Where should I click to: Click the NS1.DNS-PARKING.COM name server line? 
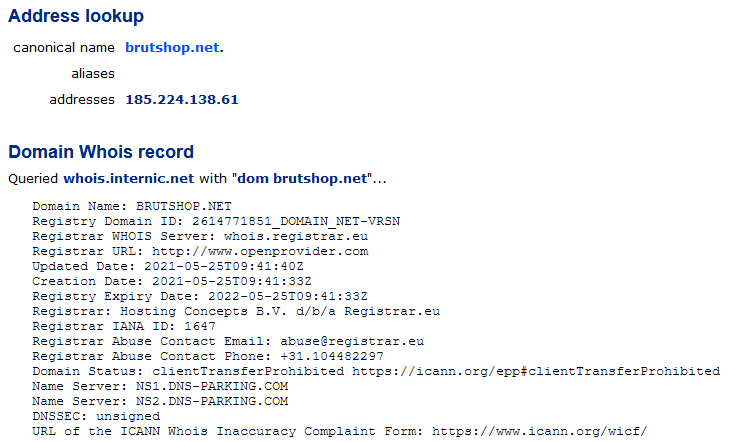point(160,386)
